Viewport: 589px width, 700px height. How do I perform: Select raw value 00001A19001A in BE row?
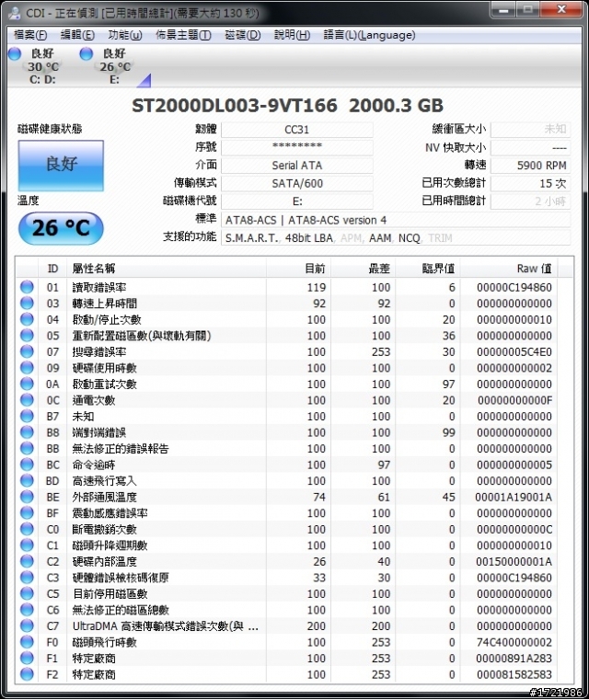514,497
